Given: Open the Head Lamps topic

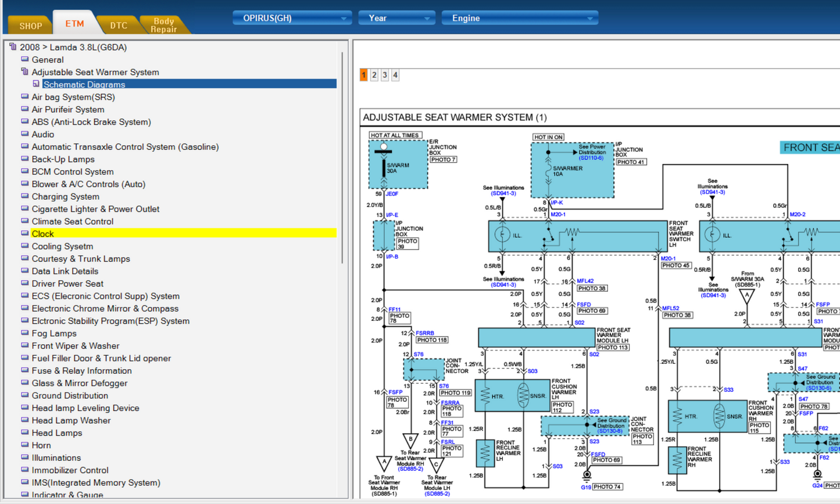Looking at the screenshot, I should click(x=57, y=433).
